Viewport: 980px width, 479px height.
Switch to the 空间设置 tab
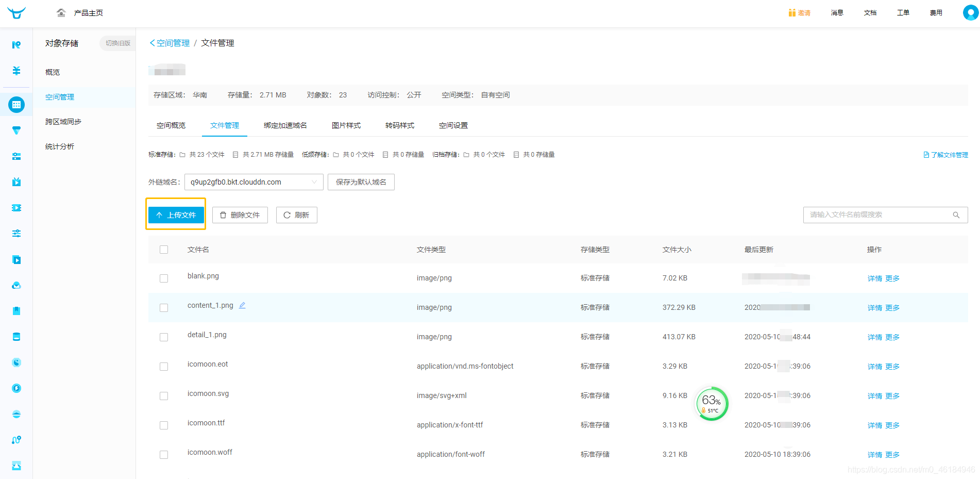pos(453,125)
